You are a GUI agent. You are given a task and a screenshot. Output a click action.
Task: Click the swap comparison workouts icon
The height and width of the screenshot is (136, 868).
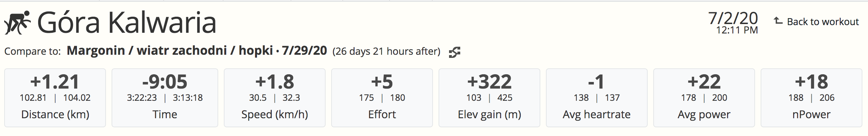pos(455,52)
